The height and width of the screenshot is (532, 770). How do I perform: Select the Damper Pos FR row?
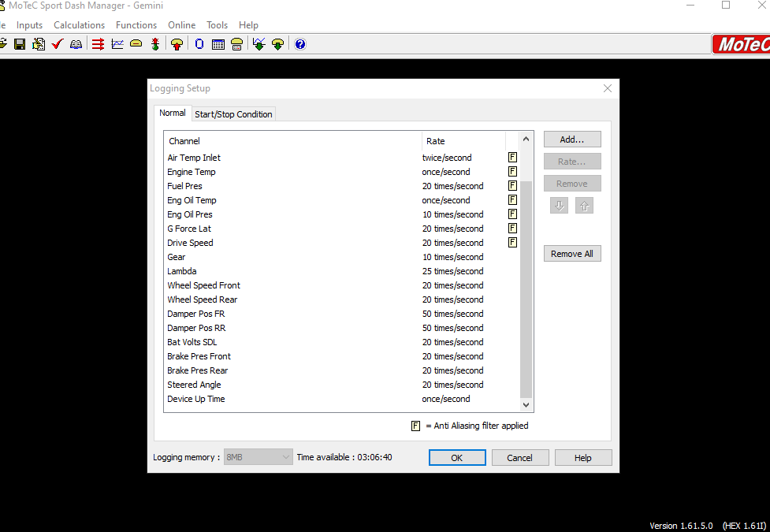(x=342, y=314)
